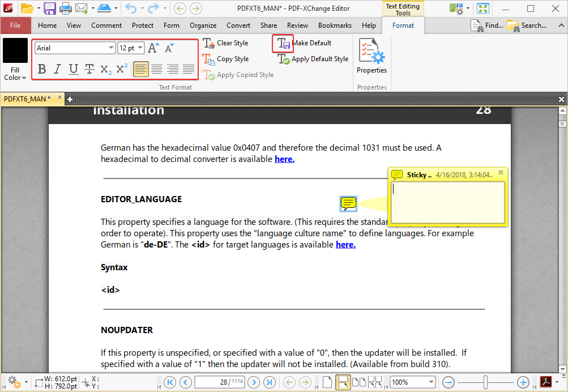Enable center text alignment
Viewport: 568px width, 392px height.
coord(156,69)
